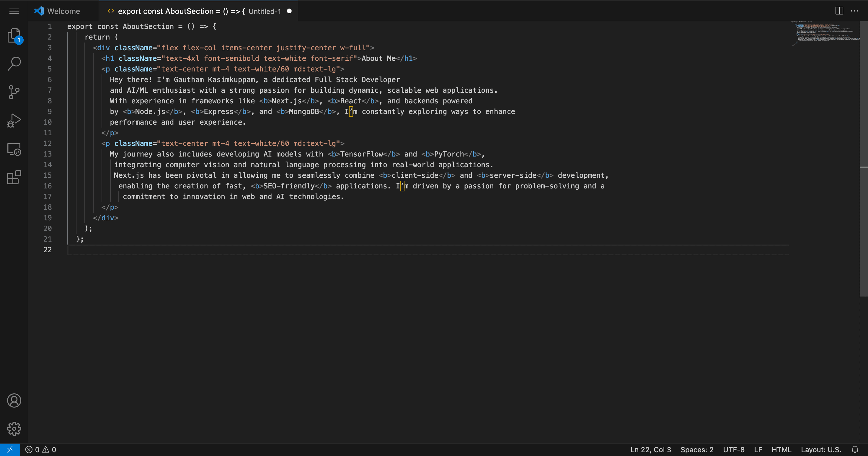Open the Run and Debug view
The width and height of the screenshot is (868, 456).
[14, 120]
